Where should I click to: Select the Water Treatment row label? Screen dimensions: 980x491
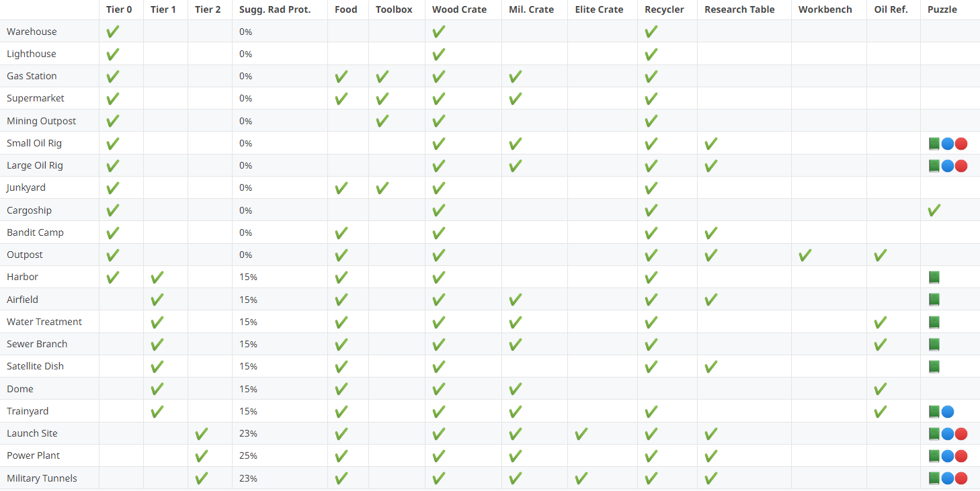point(44,322)
